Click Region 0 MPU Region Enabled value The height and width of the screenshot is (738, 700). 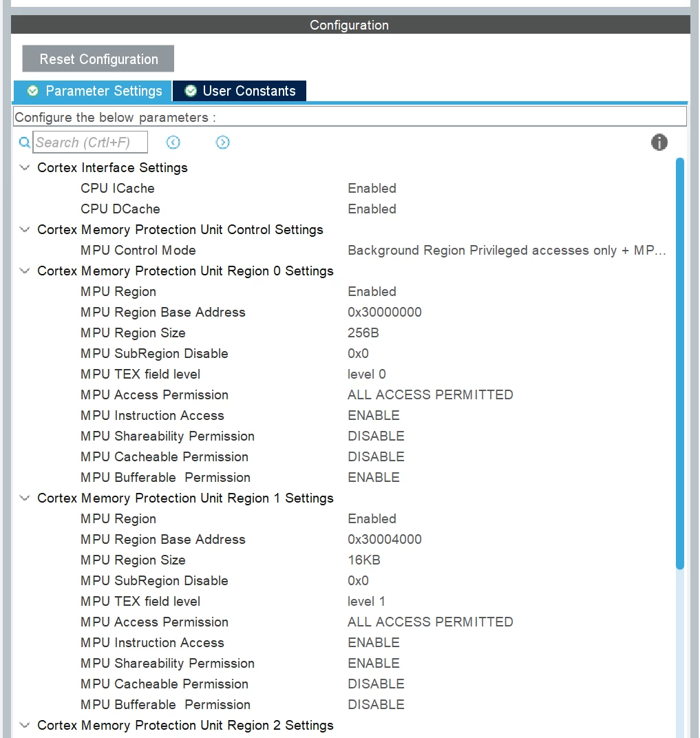372,291
